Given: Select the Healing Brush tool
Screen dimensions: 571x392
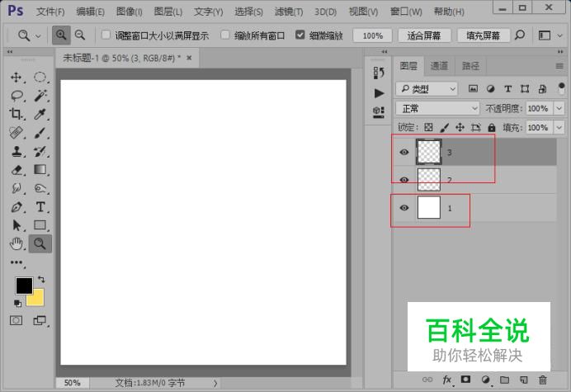Looking at the screenshot, I should point(16,132).
